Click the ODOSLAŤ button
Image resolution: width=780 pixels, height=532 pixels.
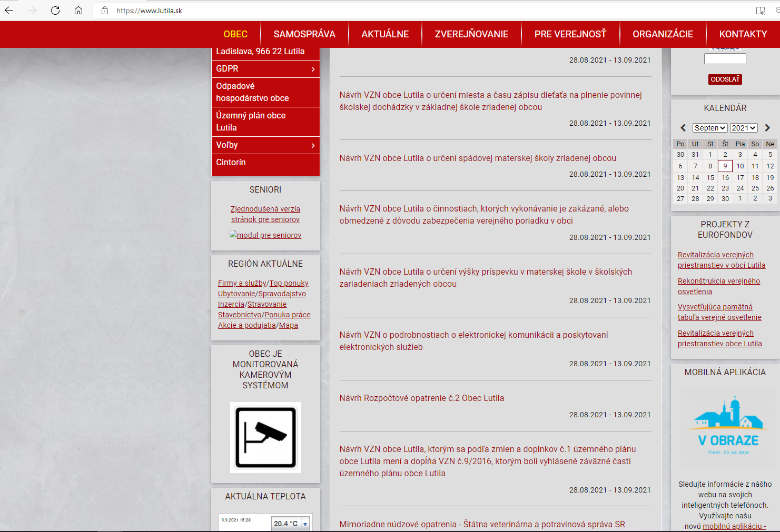725,79
